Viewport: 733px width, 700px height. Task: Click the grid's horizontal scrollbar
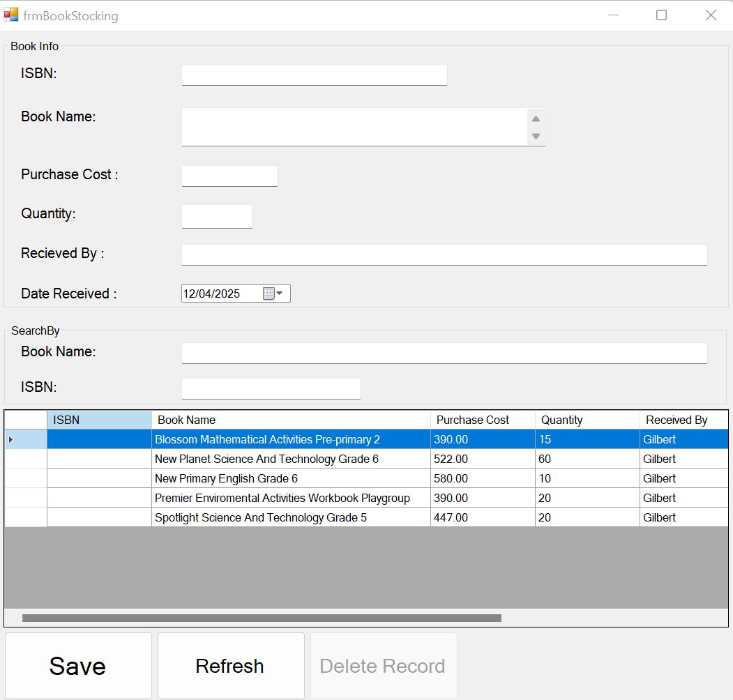[x=262, y=618]
